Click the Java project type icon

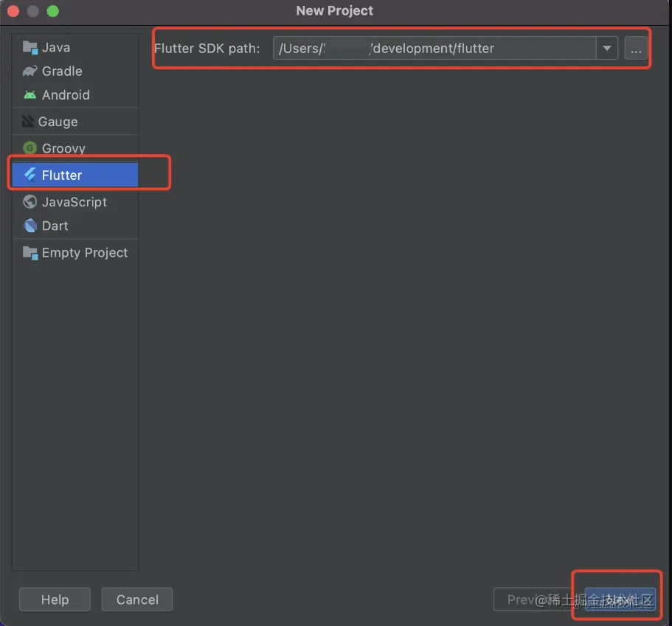30,47
